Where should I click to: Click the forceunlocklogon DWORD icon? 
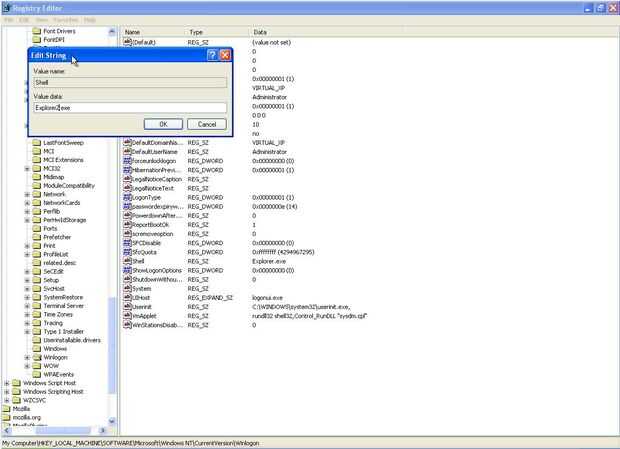coord(127,160)
